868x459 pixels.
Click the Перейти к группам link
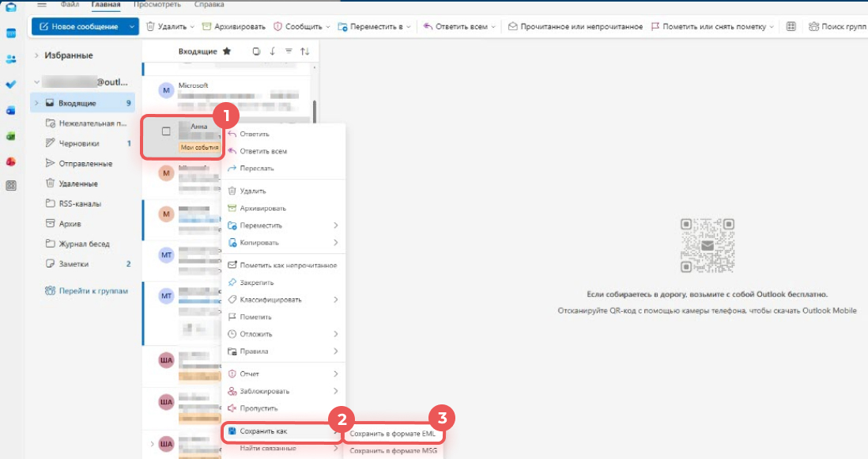(x=92, y=290)
